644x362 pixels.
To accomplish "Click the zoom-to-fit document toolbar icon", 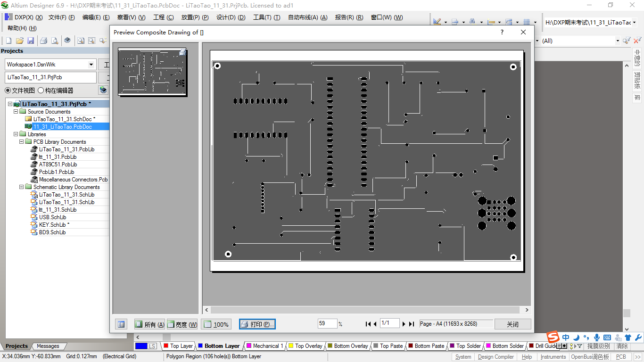I will (x=81, y=41).
